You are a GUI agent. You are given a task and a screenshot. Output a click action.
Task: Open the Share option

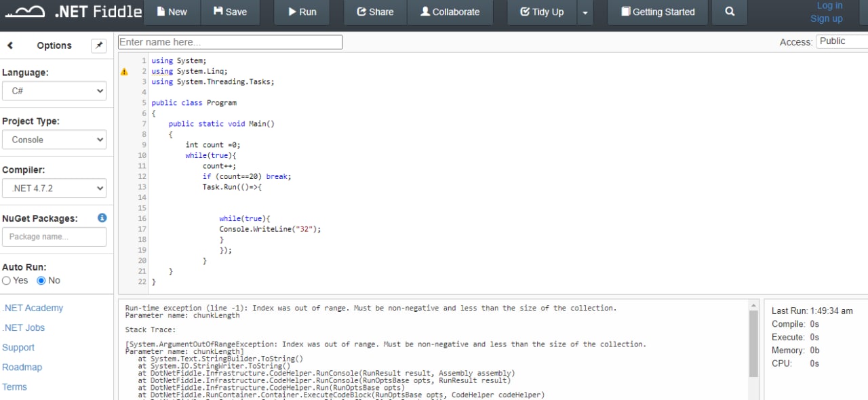pyautogui.click(x=375, y=12)
